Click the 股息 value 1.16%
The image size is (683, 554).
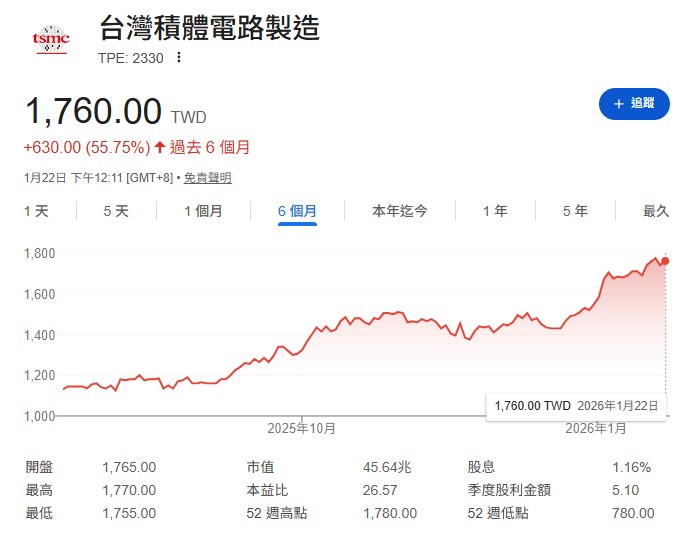tap(631, 467)
